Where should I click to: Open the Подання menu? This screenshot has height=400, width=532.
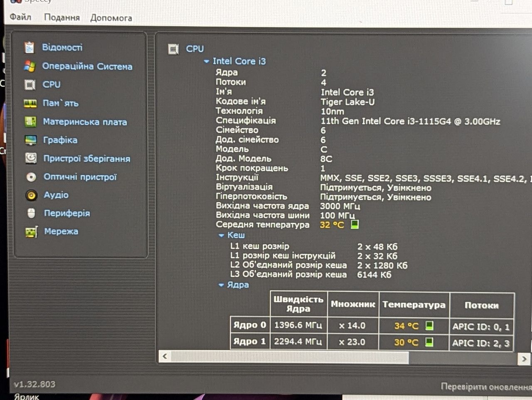(62, 17)
